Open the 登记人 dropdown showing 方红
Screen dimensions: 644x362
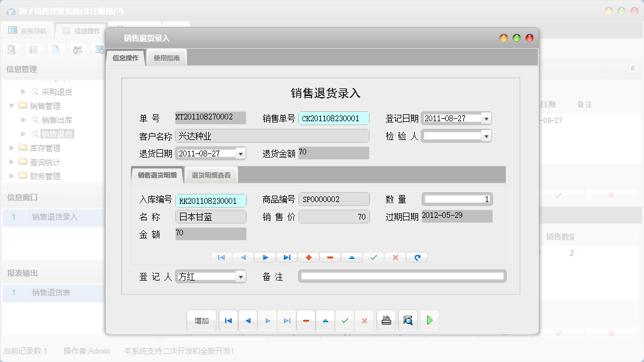240,276
